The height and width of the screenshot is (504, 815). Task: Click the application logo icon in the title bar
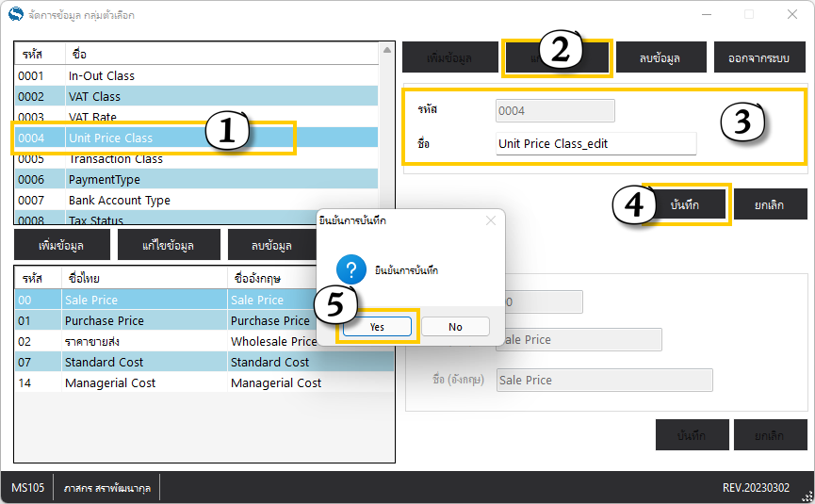[x=15, y=14]
